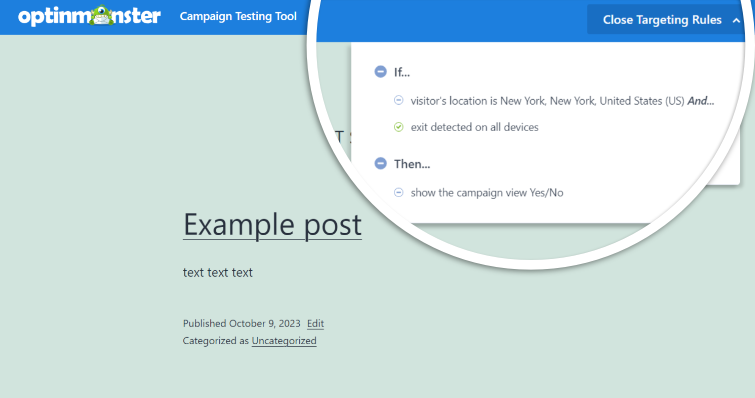
Task: Click the Close Targeting Rules button
Action: point(665,20)
